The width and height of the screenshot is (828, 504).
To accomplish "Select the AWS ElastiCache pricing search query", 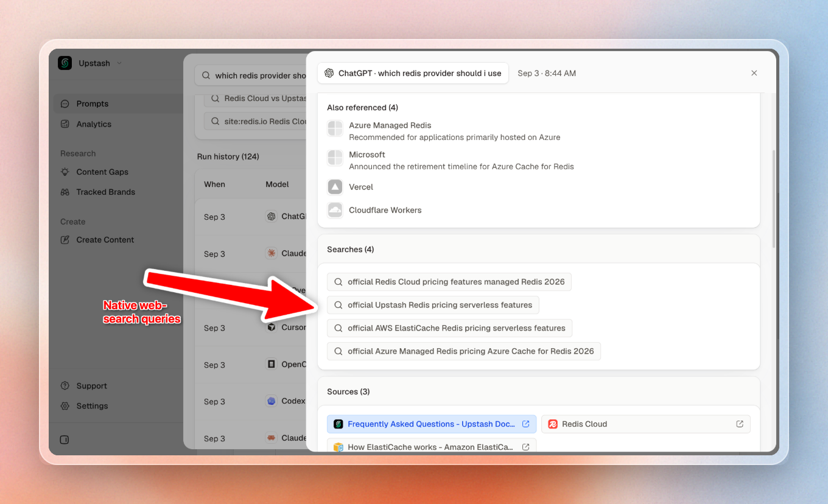I will tap(449, 328).
